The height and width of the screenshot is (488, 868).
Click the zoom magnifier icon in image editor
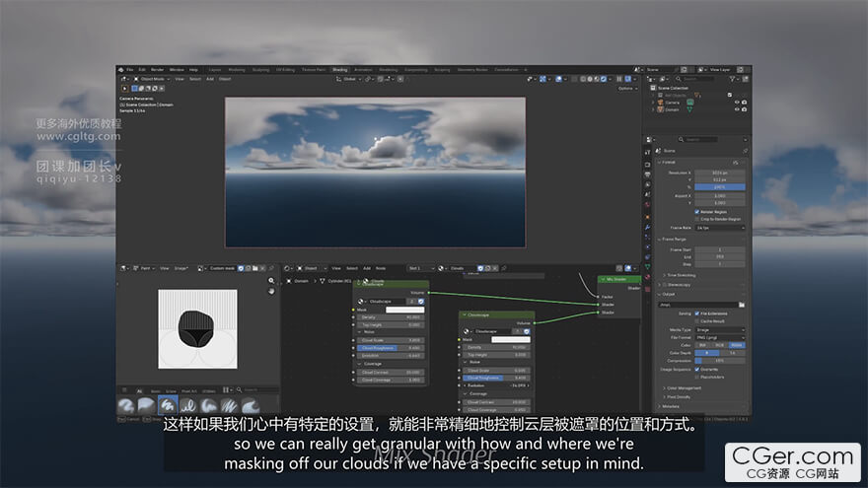coord(272,281)
